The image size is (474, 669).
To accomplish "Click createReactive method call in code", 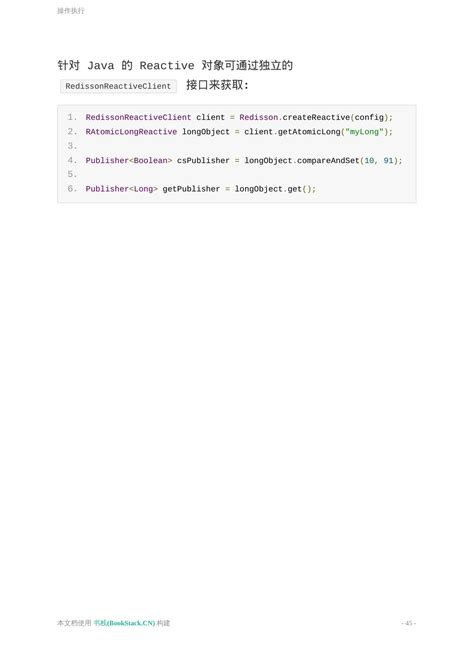I will pos(316,117).
